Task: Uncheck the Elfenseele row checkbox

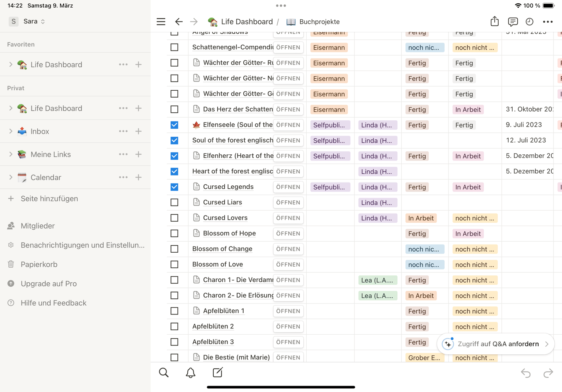Action: [175, 125]
